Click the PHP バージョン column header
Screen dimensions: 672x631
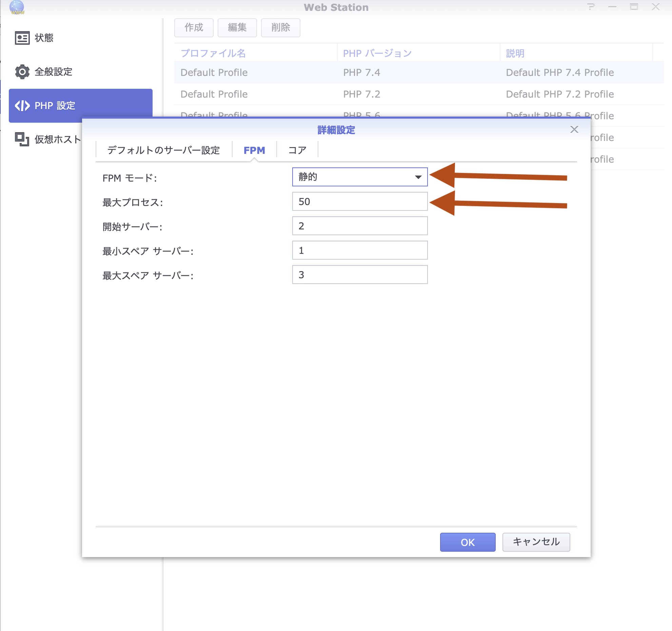(377, 53)
